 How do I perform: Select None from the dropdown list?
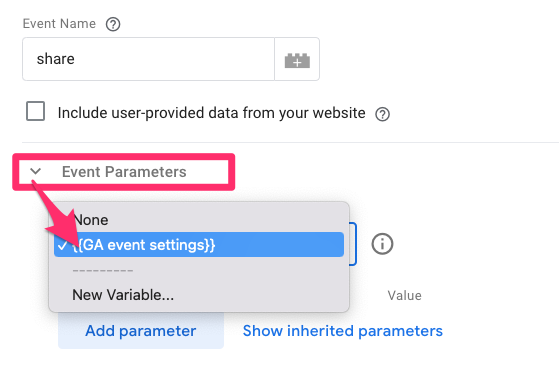[x=91, y=220]
